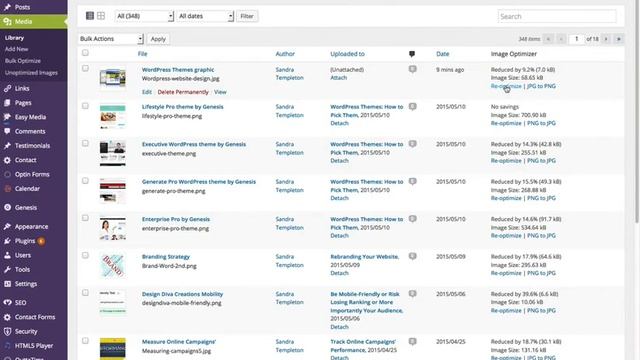This screenshot has width=640, height=360.
Task: Check the Measure Online Campaigns' row checkbox
Action: 85,340
